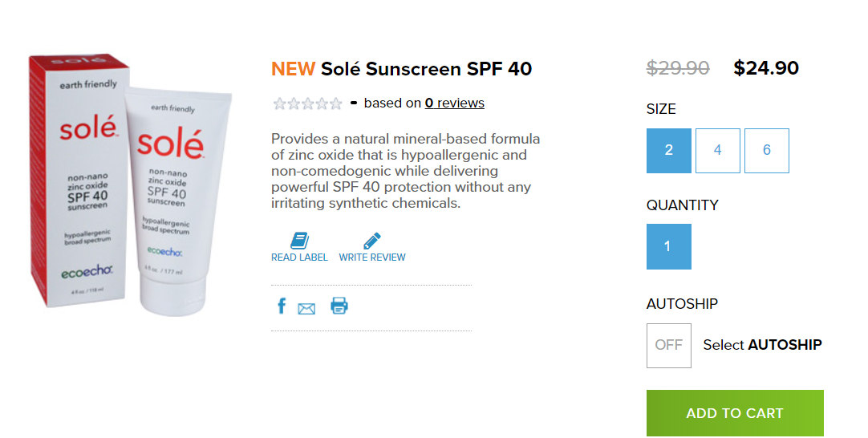
Task: Click the first rating star
Action: 279,103
